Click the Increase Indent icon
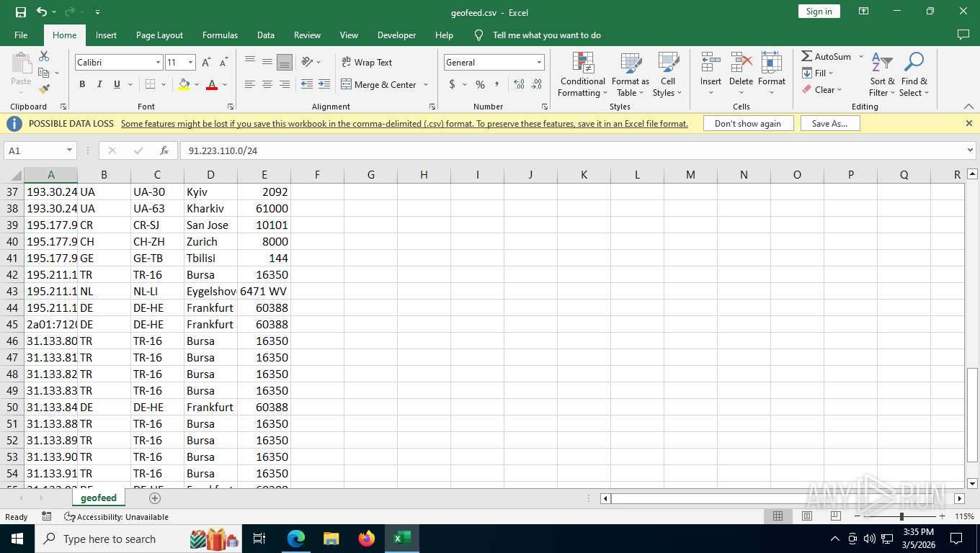Viewport: 980px width, 553px height. pyautogui.click(x=324, y=84)
